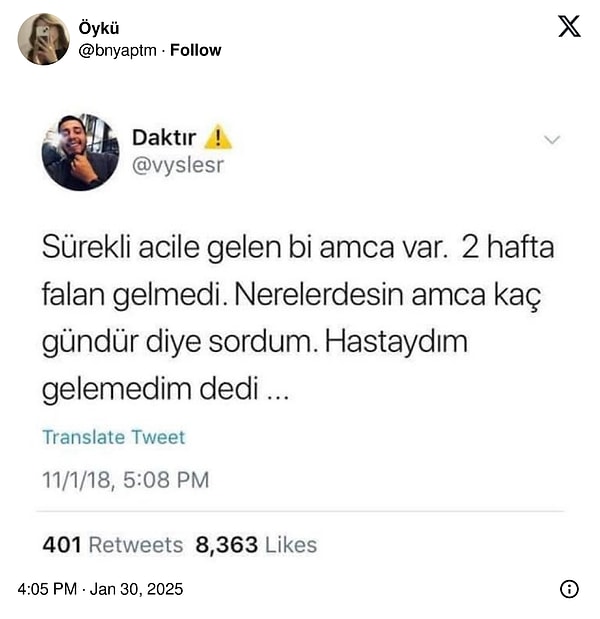Click the word Hastaydım in tweet
This screenshot has width=600, height=619.
point(396,341)
